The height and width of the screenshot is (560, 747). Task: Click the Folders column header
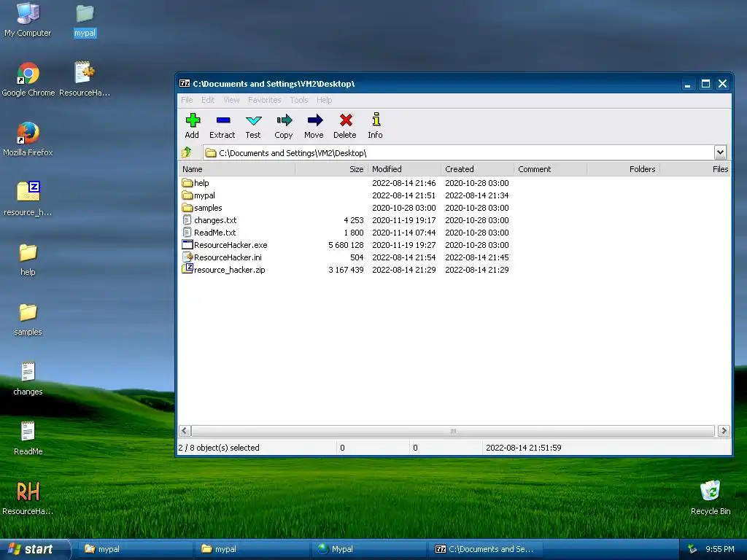pos(623,169)
